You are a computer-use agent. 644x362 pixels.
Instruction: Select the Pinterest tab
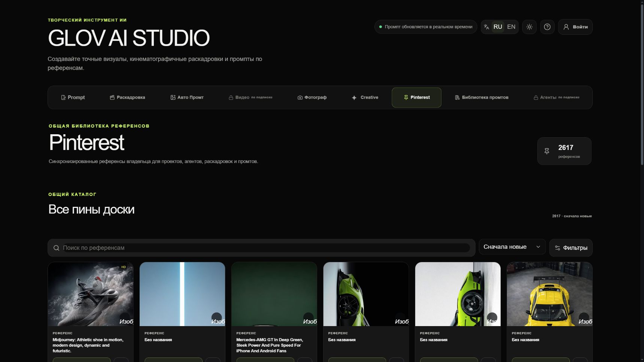[416, 98]
